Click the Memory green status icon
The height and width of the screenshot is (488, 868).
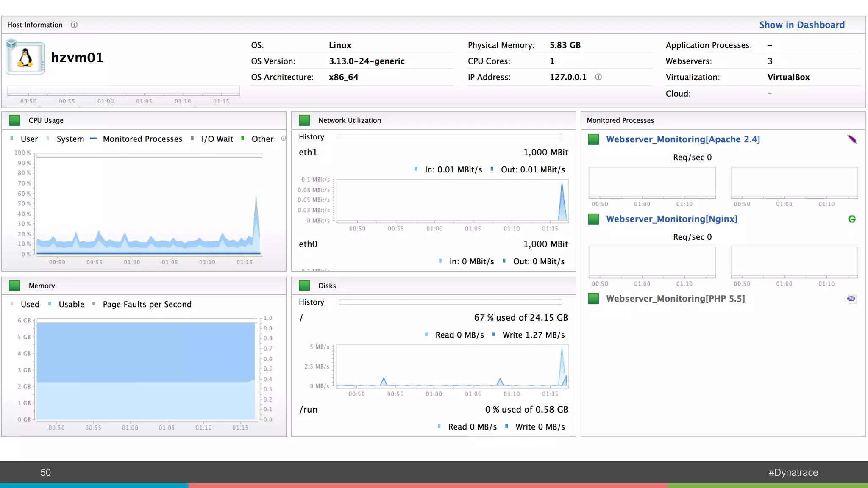[15, 286]
